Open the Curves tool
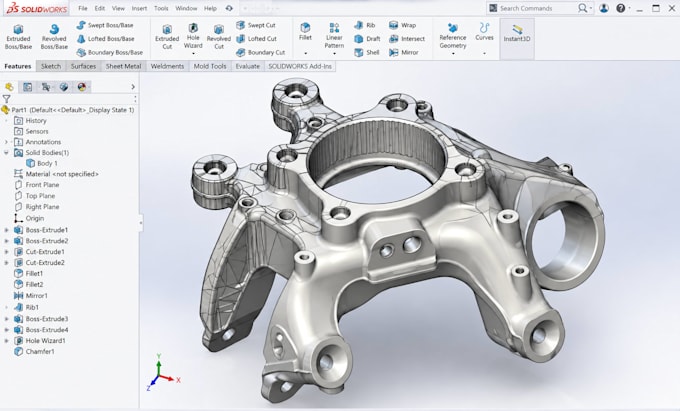The width and height of the screenshot is (680, 411). pyautogui.click(x=484, y=32)
